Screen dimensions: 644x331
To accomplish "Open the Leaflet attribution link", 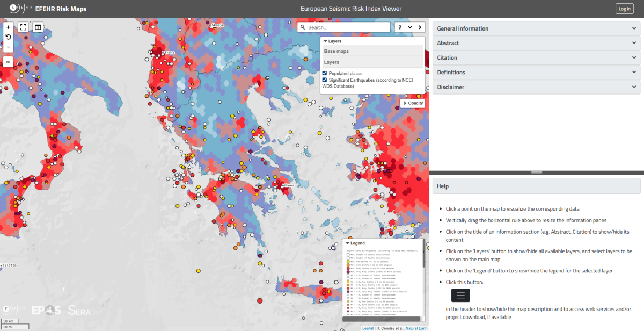I will [x=368, y=328].
